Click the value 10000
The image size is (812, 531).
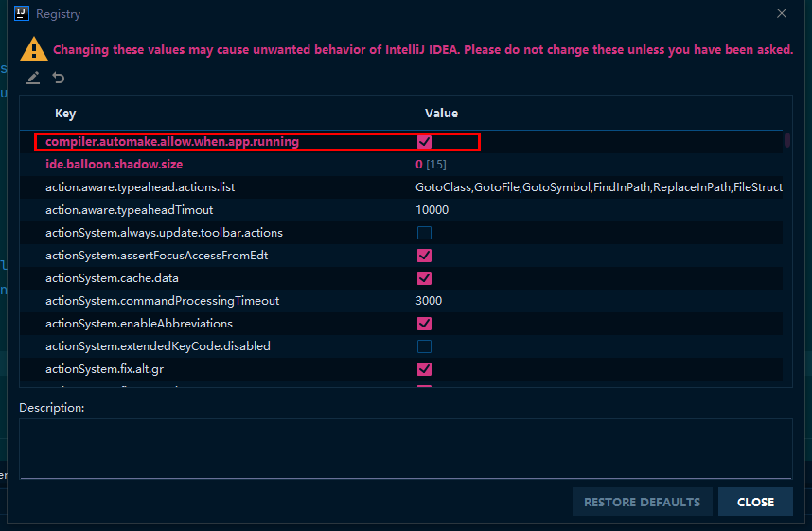tap(432, 210)
